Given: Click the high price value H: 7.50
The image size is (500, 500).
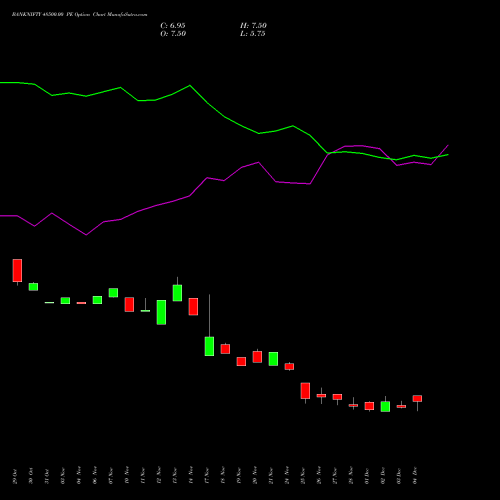Looking at the screenshot, I should [x=253, y=26].
